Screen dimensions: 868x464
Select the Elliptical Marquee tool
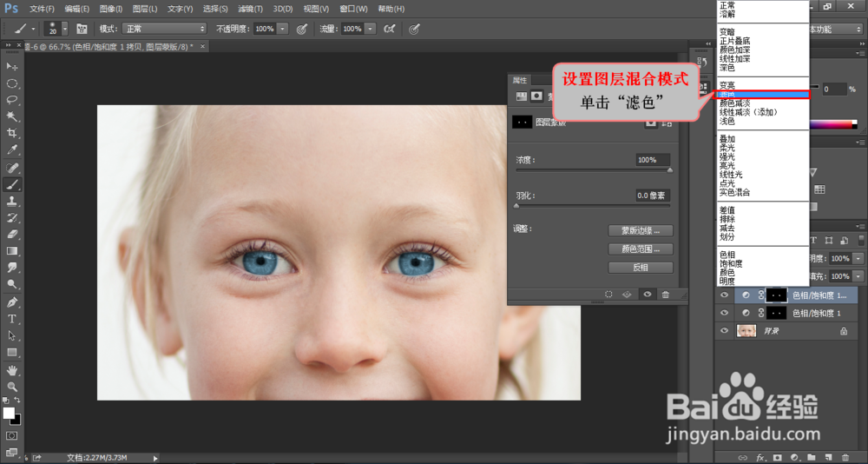click(x=11, y=83)
